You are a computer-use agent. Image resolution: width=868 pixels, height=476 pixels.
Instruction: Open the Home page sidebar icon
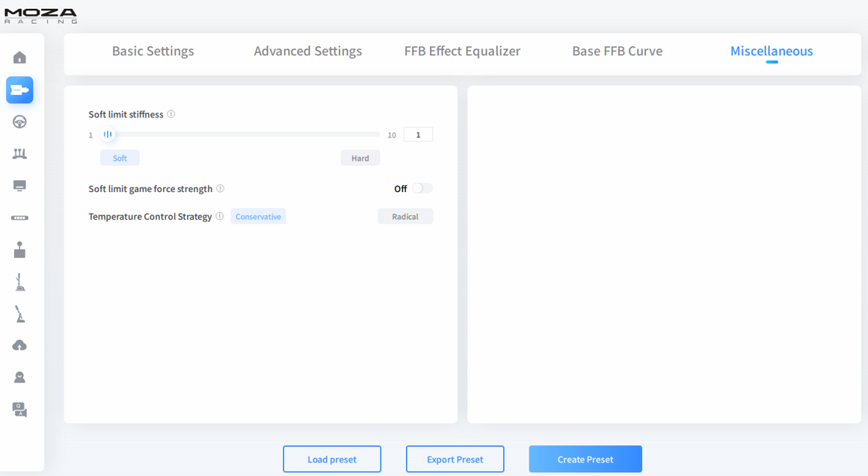point(19,58)
